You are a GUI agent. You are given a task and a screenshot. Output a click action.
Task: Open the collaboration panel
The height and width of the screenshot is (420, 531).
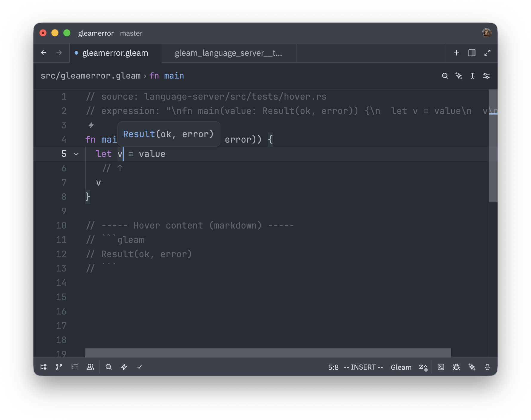pos(90,367)
